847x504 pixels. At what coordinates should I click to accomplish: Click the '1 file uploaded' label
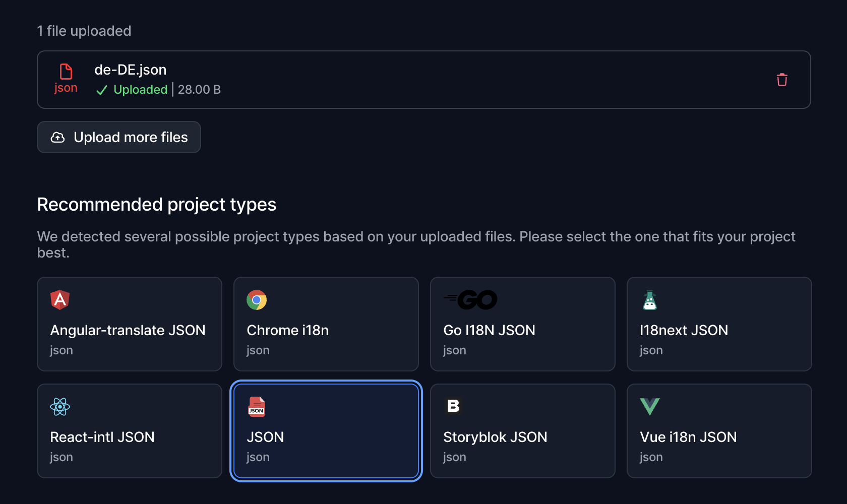(x=84, y=31)
